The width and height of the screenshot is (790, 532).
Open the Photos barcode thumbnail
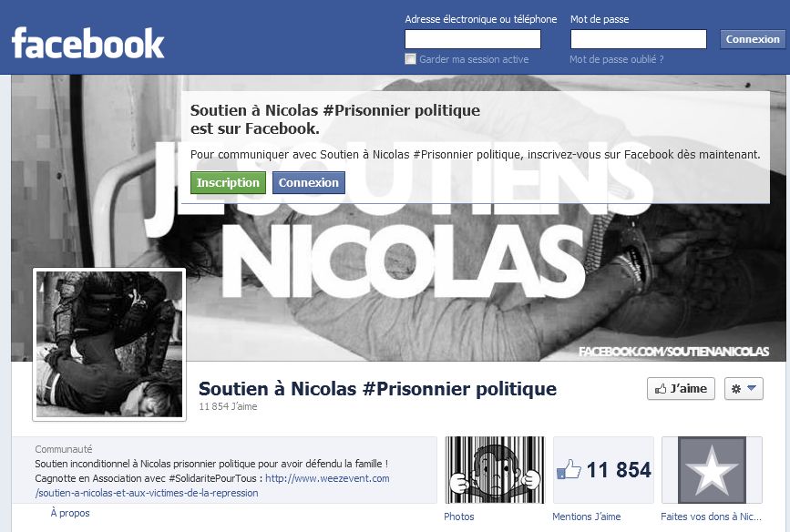(x=494, y=470)
